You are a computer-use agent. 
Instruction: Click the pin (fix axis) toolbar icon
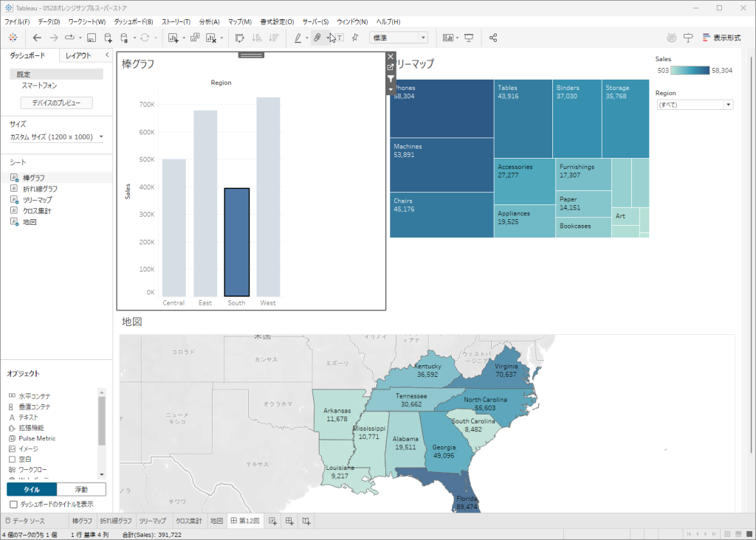click(x=354, y=38)
